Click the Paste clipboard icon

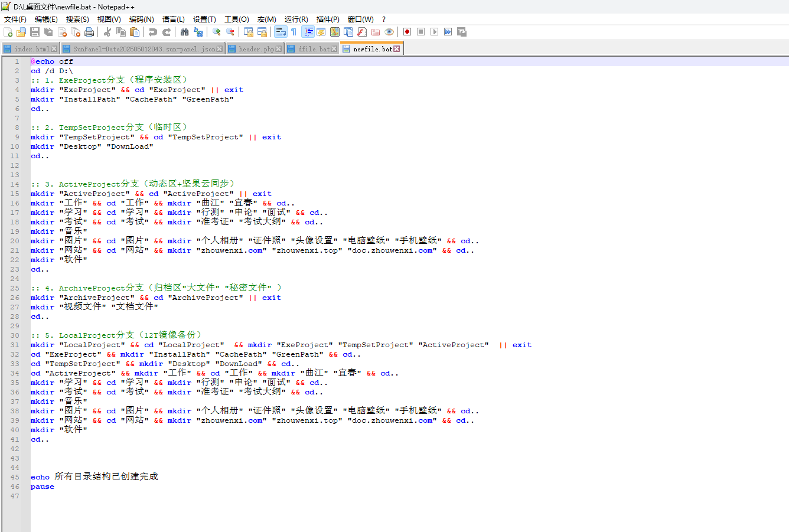click(x=135, y=32)
